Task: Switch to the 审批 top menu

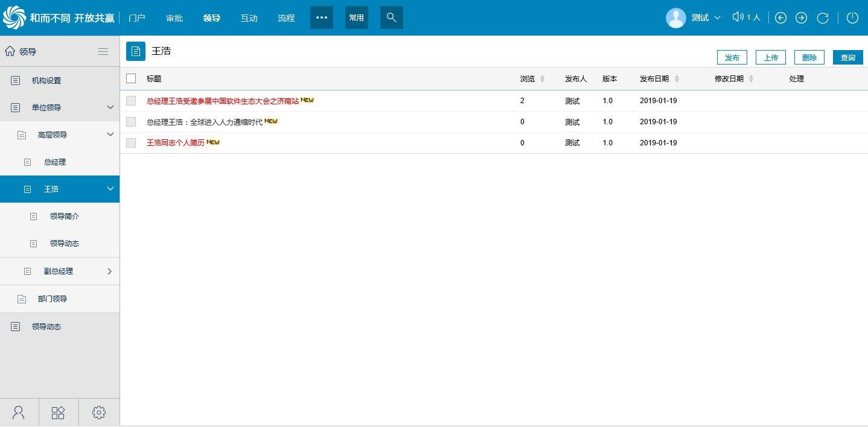Action: [174, 18]
